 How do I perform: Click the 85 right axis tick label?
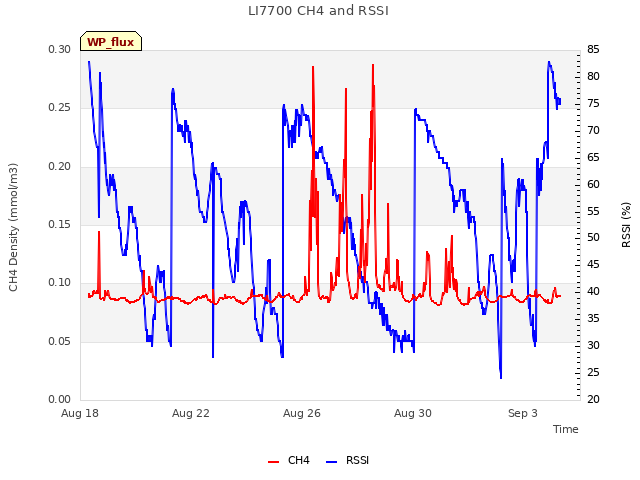(593, 49)
